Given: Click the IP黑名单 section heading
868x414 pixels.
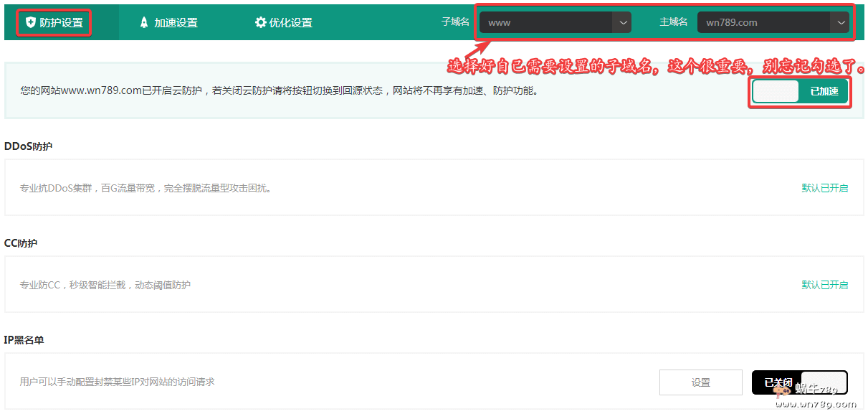Looking at the screenshot, I should click(x=24, y=340).
